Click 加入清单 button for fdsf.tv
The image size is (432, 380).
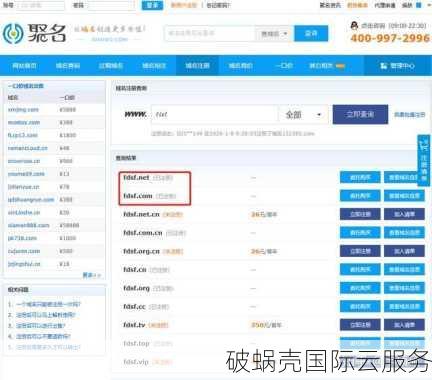click(404, 325)
